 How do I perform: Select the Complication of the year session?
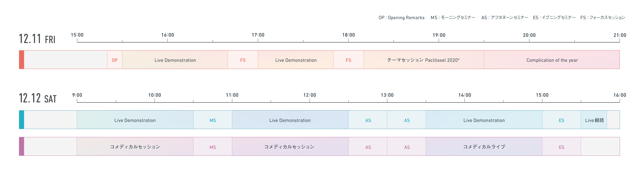pos(552,60)
